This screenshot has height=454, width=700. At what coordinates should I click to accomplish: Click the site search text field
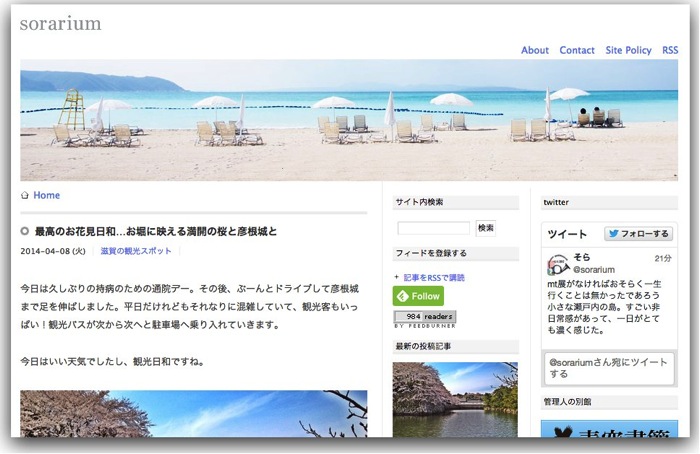pyautogui.click(x=433, y=228)
